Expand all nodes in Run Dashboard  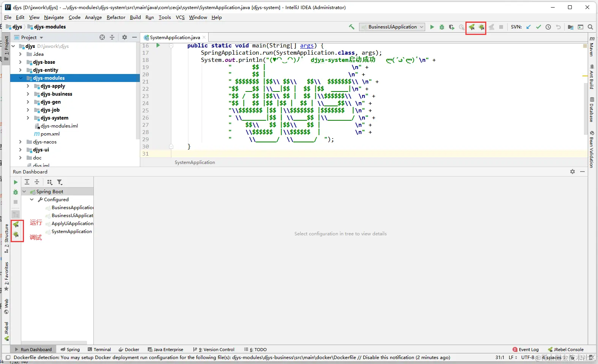(27, 182)
